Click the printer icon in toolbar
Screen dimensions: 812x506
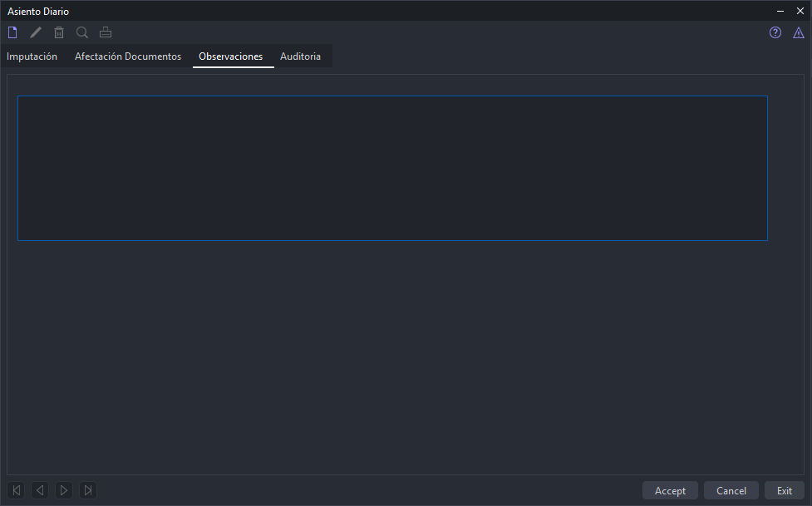(x=106, y=33)
